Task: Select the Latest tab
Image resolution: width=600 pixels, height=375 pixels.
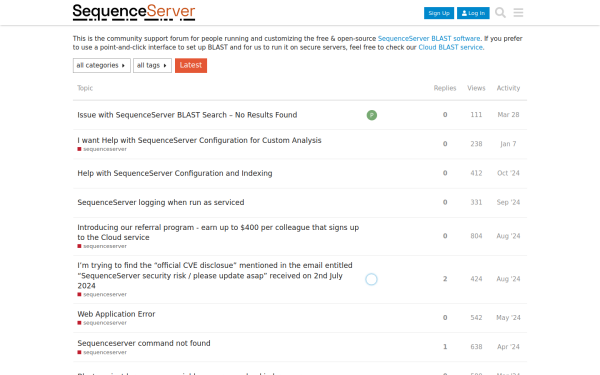Action: [x=191, y=65]
